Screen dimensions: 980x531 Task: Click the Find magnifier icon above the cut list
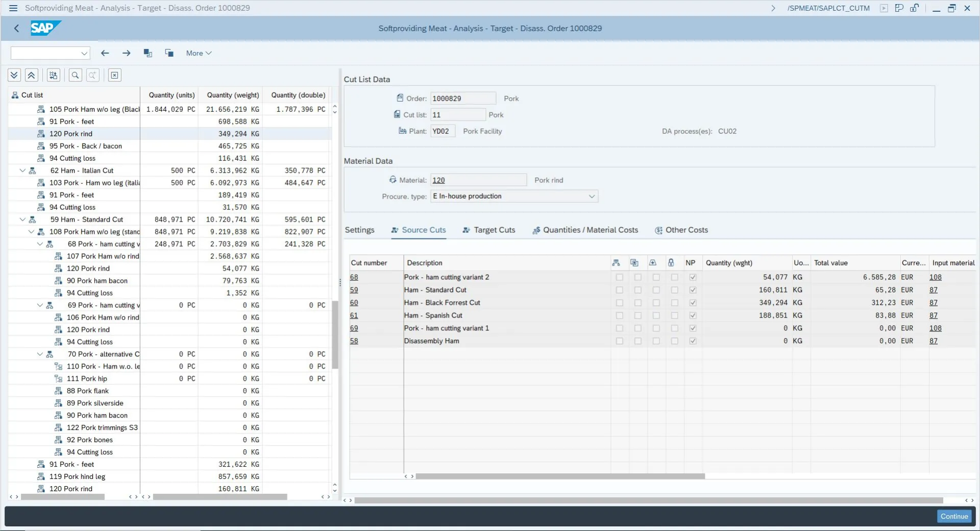point(75,76)
